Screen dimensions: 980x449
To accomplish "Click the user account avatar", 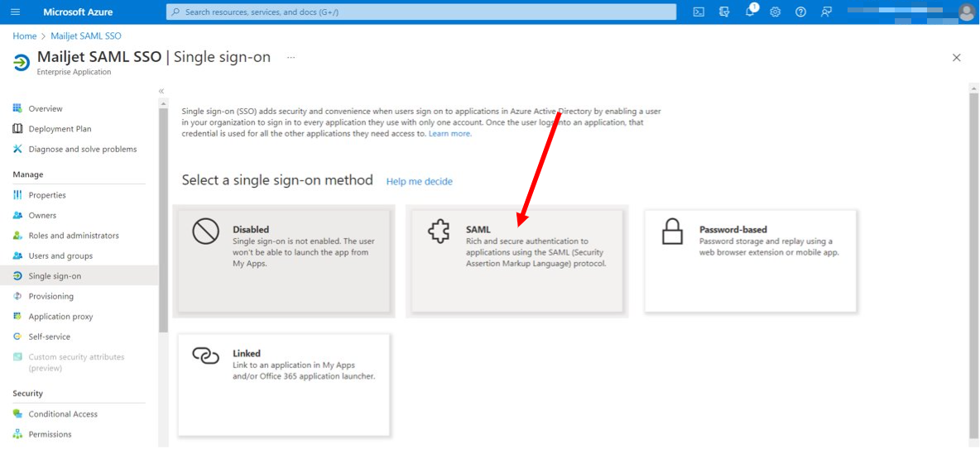I will tap(966, 12).
